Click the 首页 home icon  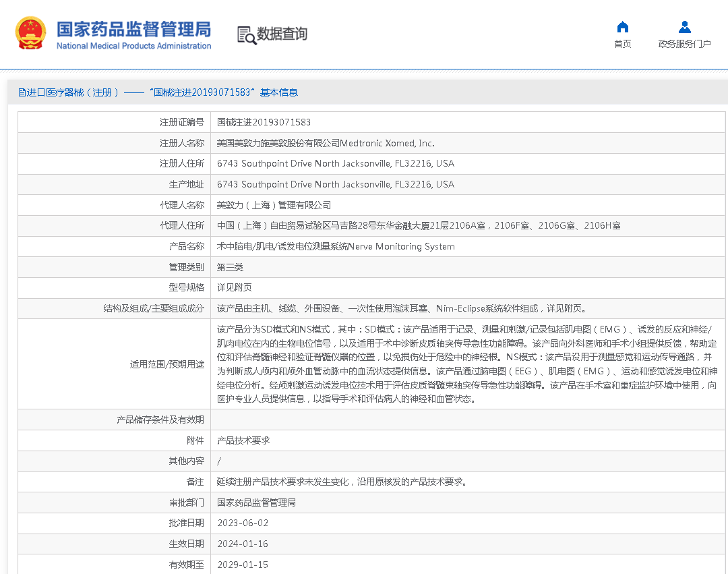[x=622, y=27]
